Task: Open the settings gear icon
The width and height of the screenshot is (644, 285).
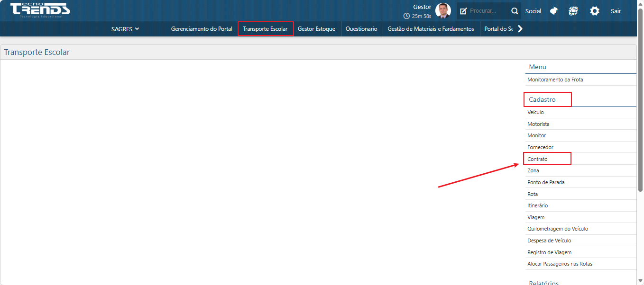Action: [595, 11]
